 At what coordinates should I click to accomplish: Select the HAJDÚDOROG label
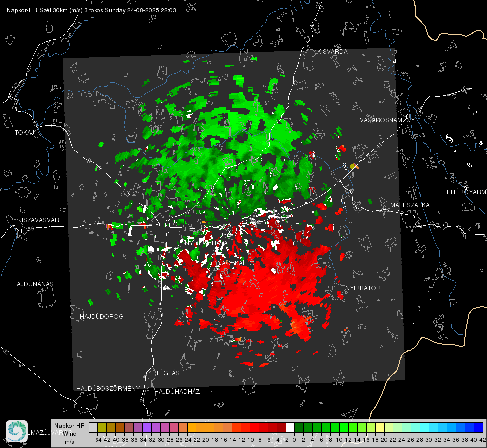pos(101,316)
